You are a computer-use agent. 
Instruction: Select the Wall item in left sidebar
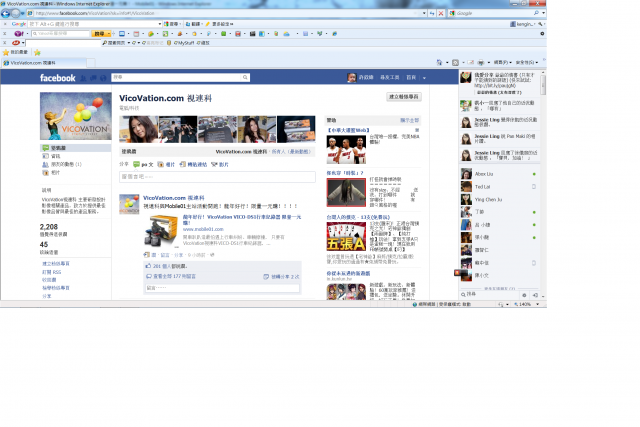click(76, 148)
